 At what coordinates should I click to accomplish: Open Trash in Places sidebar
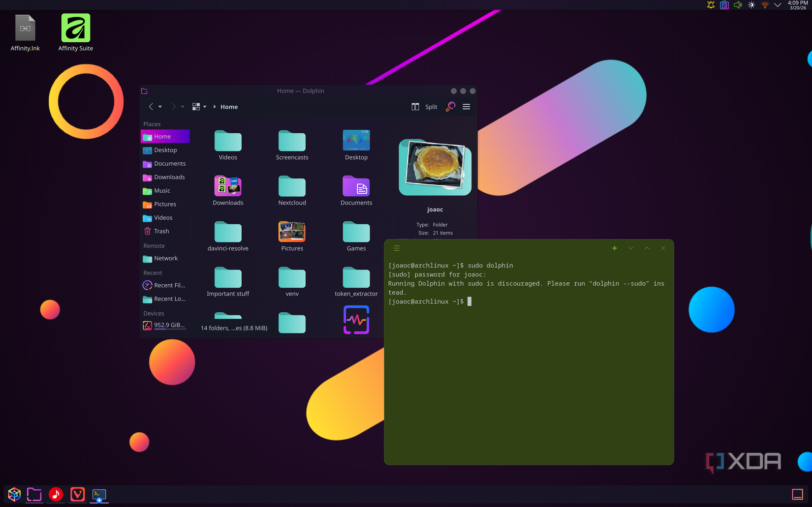pyautogui.click(x=165, y=231)
